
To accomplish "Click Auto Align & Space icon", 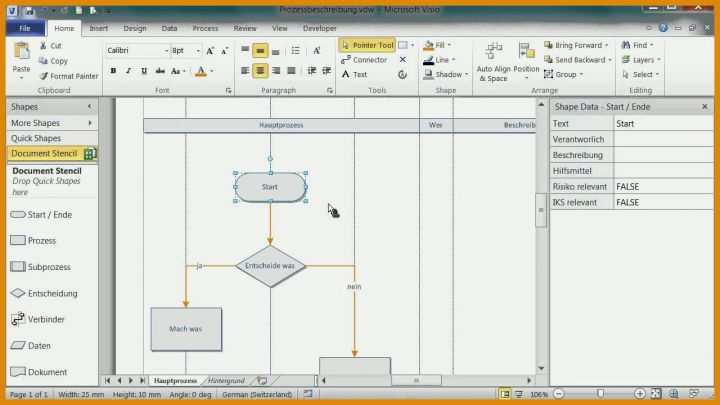I will 494,51.
